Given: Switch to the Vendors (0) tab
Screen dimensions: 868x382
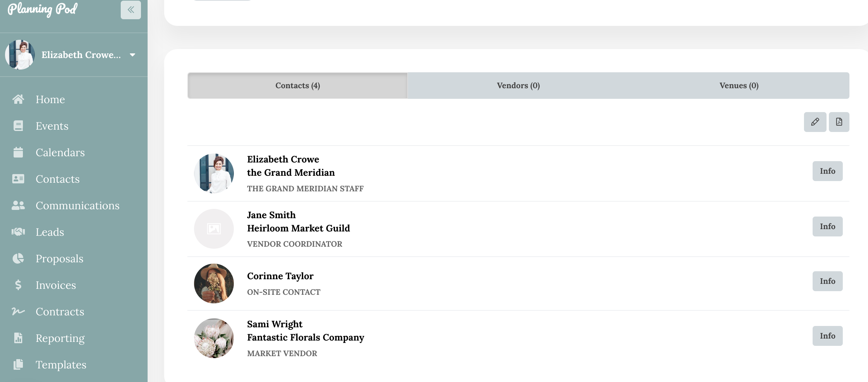Looking at the screenshot, I should (518, 86).
